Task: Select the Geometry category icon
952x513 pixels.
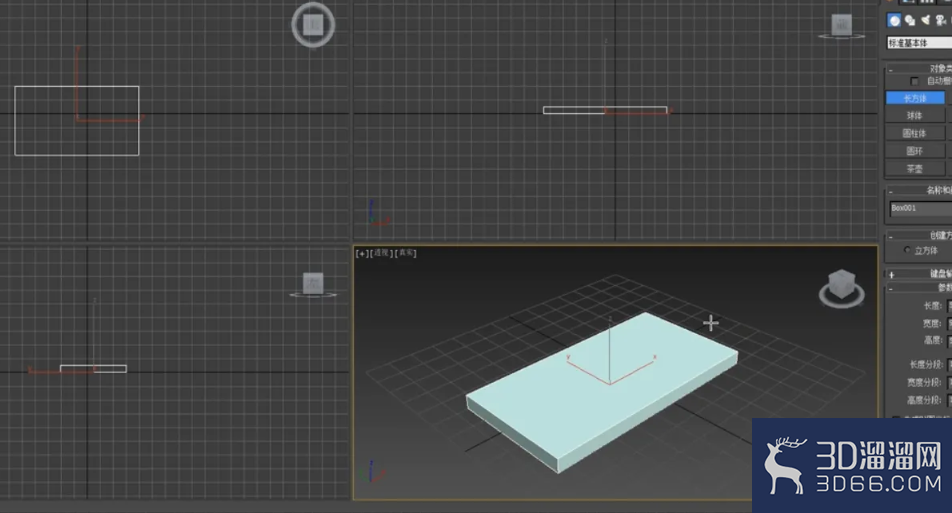Action: point(894,21)
